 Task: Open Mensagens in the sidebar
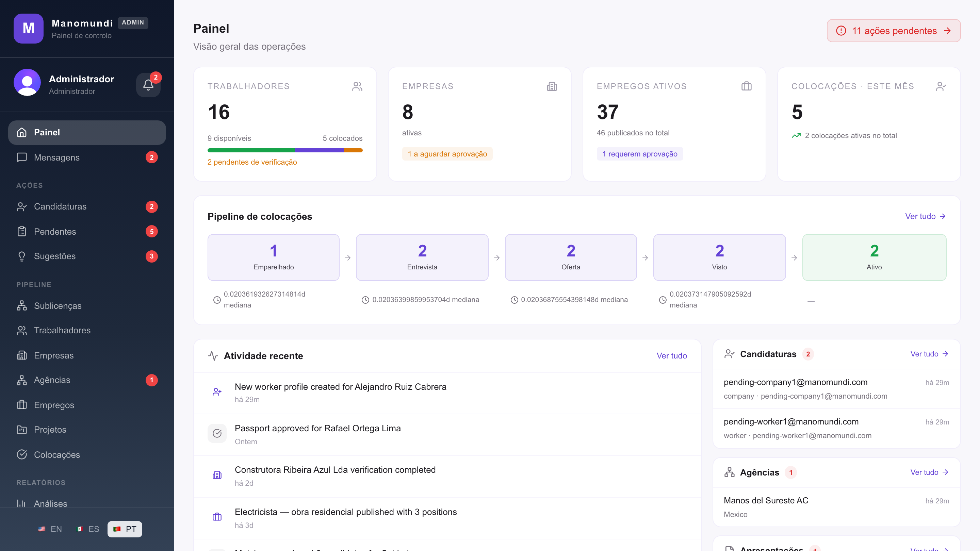click(x=87, y=157)
